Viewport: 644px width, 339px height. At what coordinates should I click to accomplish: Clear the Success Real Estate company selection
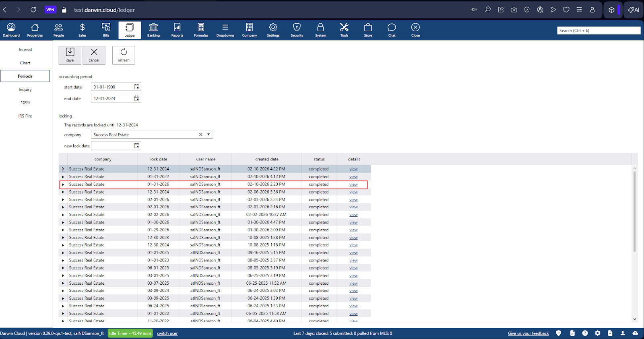200,135
